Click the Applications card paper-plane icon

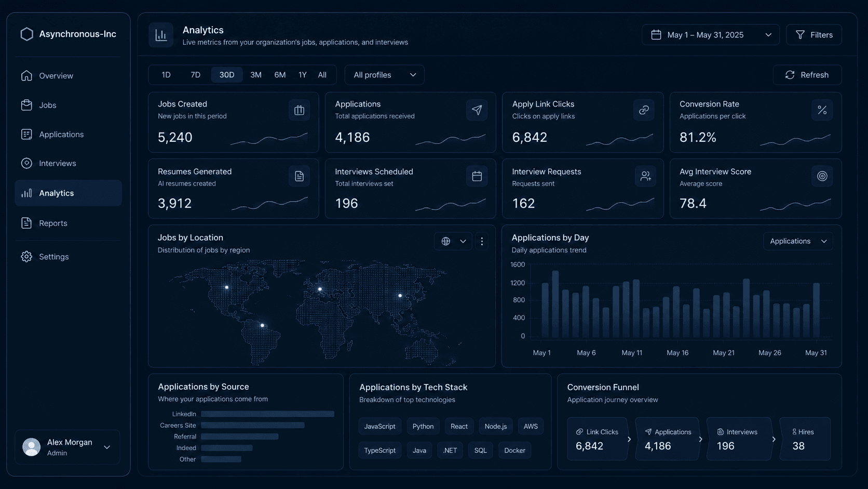(477, 110)
